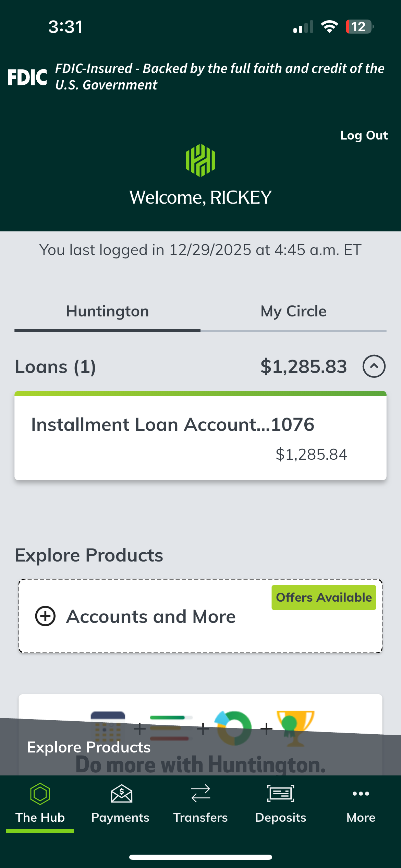Viewport: 401px width, 868px height.
Task: Tap the Offers Available badge
Action: click(x=324, y=598)
